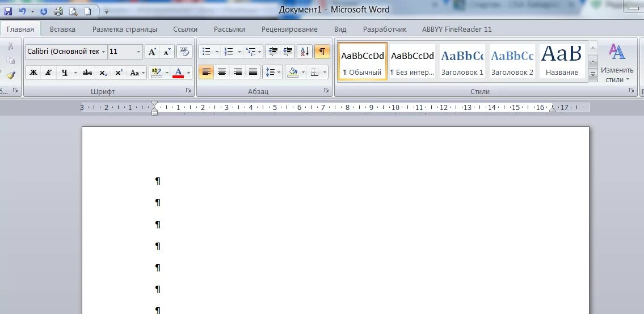This screenshot has width=644, height=314.
Task: Expand underline style options arrow
Action: pyautogui.click(x=75, y=73)
